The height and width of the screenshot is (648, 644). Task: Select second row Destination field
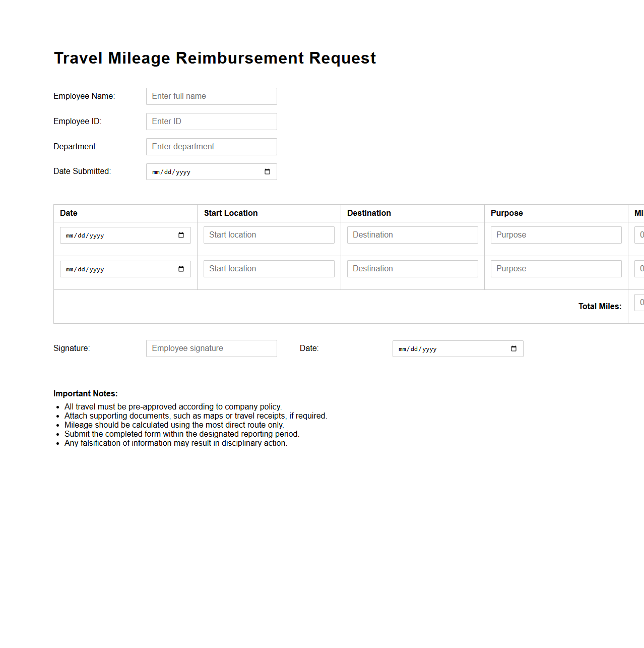tap(412, 269)
